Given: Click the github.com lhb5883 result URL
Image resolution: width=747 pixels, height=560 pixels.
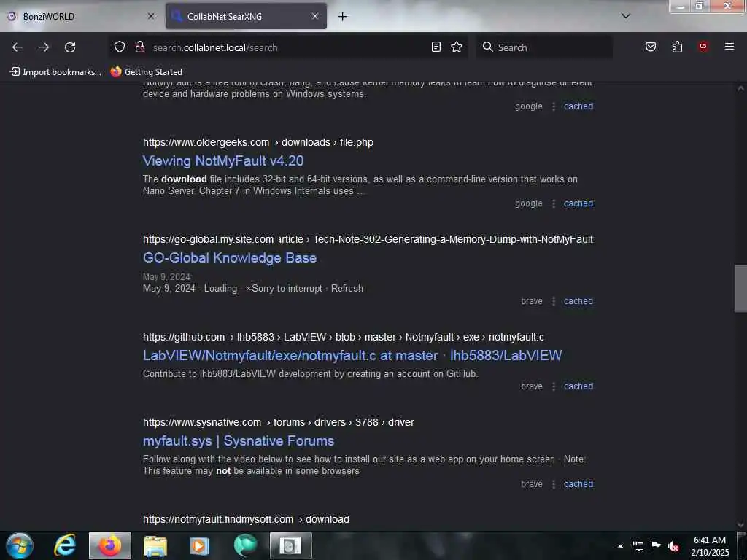Looking at the screenshot, I should click(x=343, y=337).
